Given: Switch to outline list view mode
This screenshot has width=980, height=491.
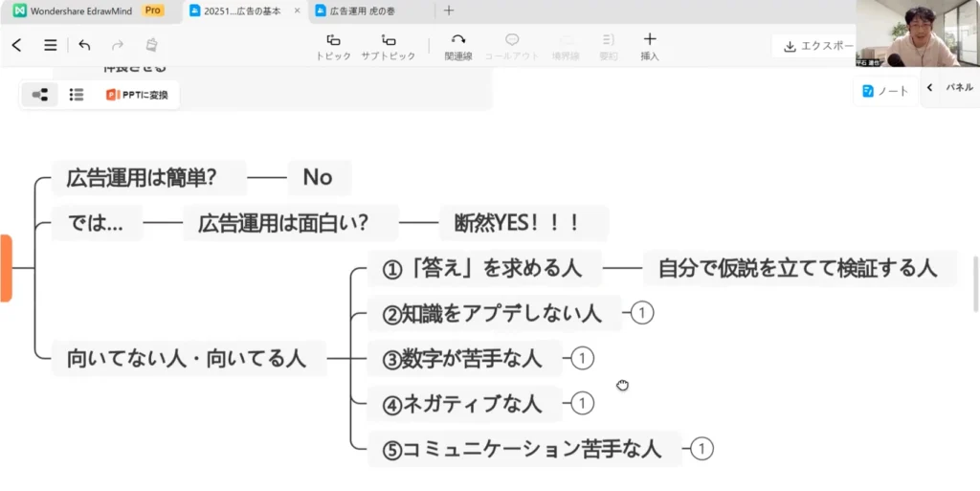Looking at the screenshot, I should (77, 95).
